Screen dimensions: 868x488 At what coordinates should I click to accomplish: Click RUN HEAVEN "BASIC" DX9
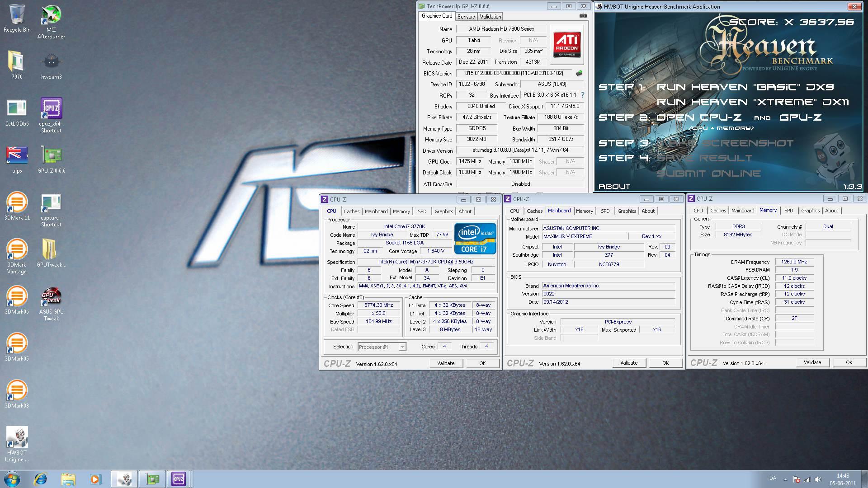[745, 87]
